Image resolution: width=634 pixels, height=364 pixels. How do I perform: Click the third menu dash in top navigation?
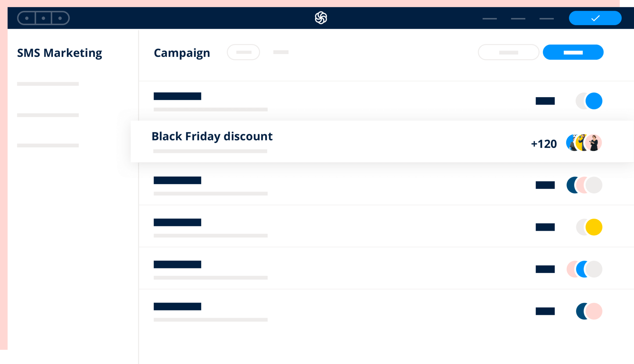tap(546, 19)
